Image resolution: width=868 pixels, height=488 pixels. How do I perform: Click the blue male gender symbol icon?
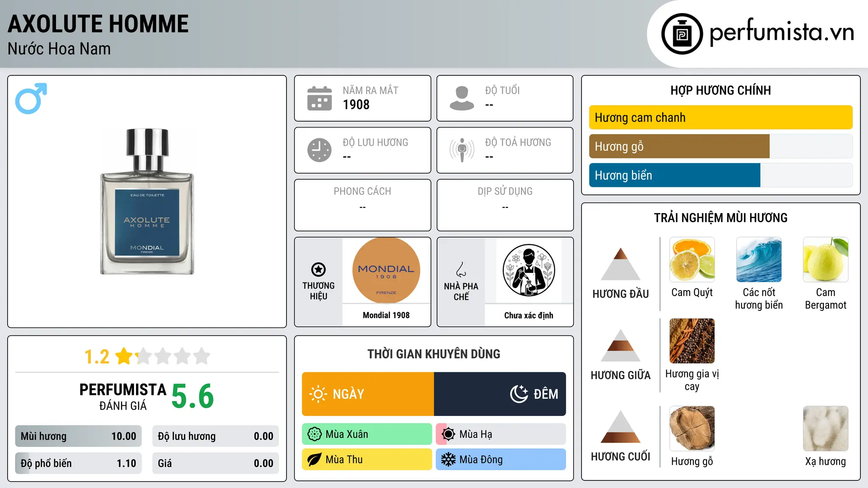click(x=31, y=99)
